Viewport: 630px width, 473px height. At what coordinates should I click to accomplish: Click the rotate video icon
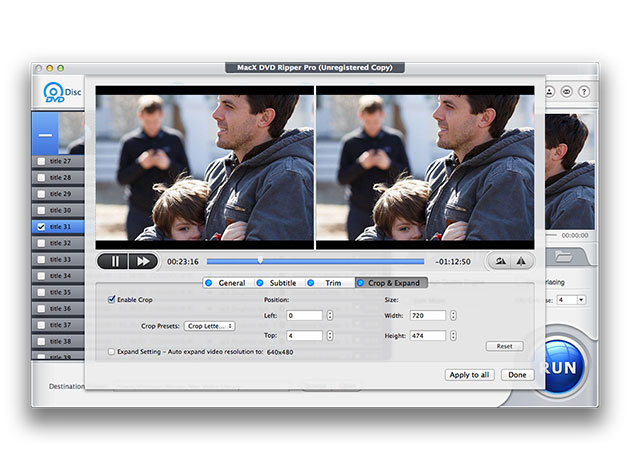[x=500, y=262]
